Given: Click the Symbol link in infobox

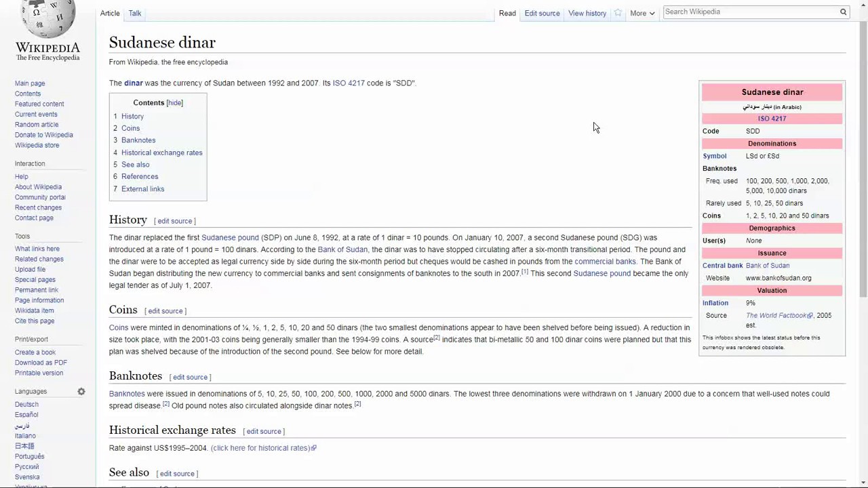Looking at the screenshot, I should click(x=714, y=156).
